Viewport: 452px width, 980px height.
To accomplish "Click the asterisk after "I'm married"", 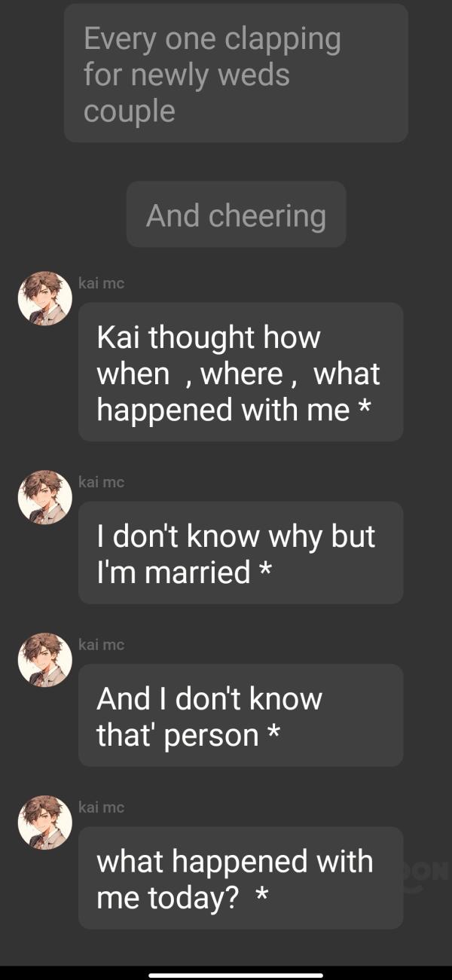I will point(264,569).
